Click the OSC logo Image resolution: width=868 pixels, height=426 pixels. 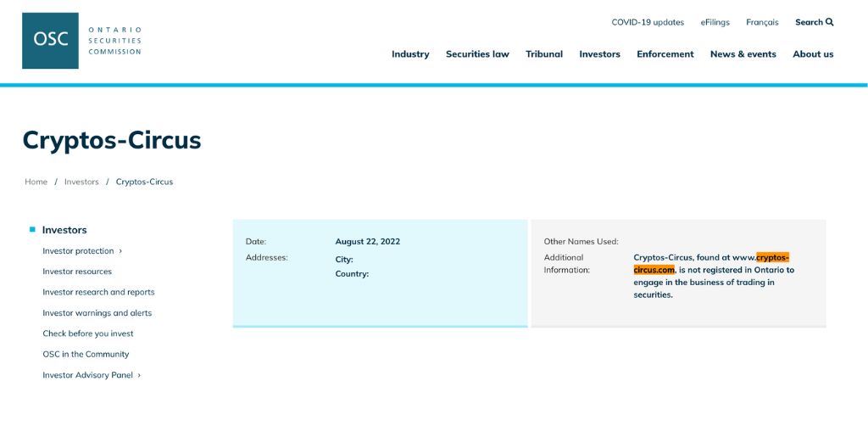pos(82,41)
